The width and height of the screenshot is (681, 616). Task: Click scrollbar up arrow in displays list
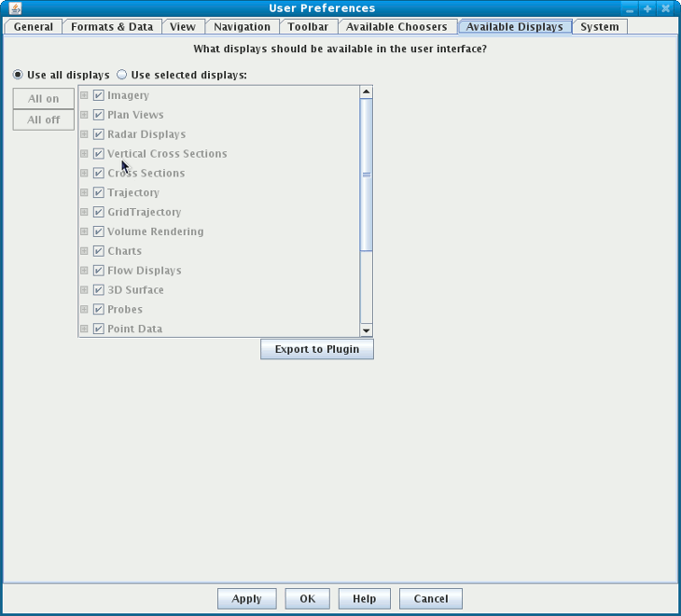coord(366,92)
